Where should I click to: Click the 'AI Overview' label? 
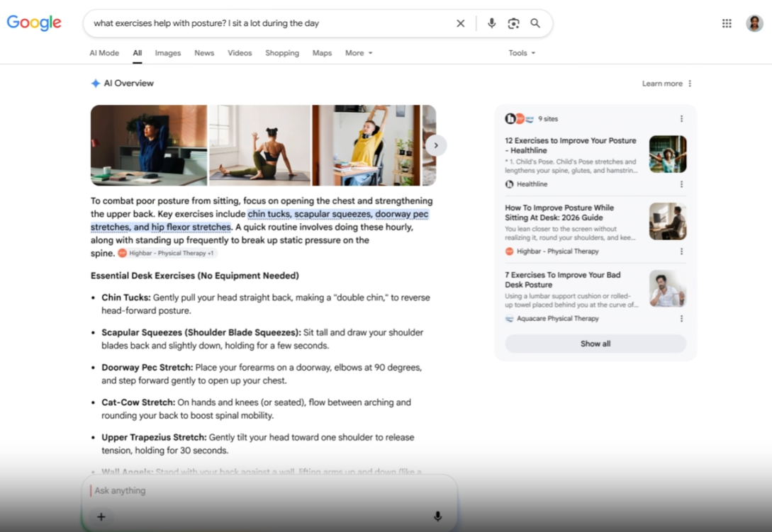128,83
